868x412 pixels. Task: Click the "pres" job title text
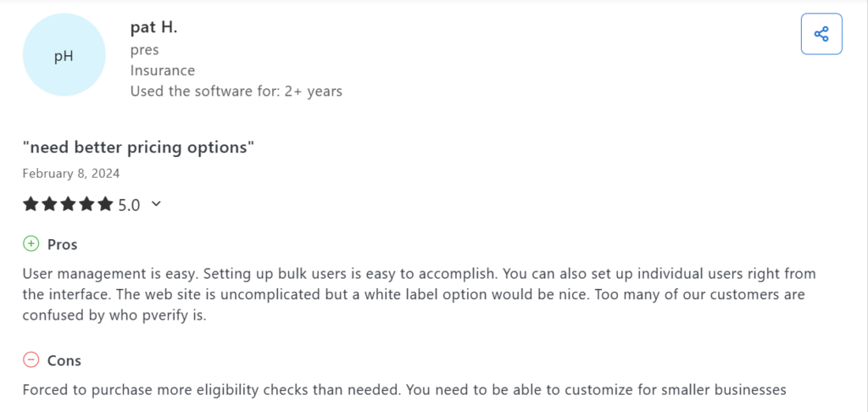[144, 50]
